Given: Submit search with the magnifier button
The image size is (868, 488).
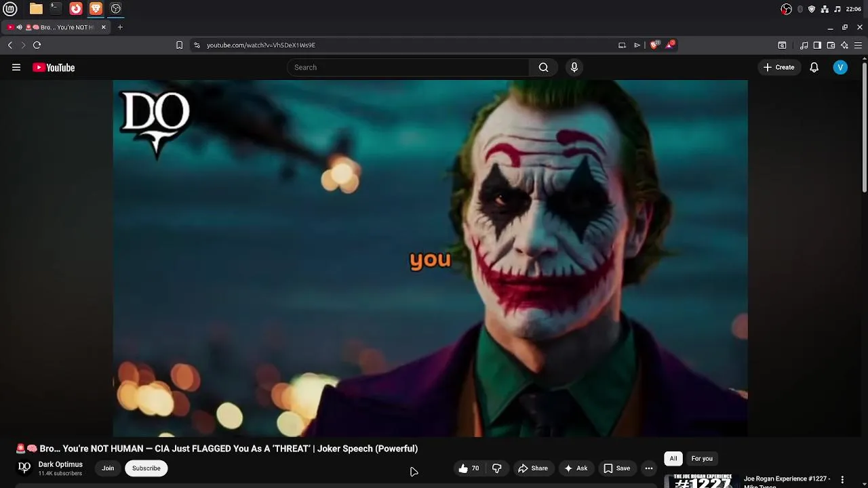Looking at the screenshot, I should 543,67.
